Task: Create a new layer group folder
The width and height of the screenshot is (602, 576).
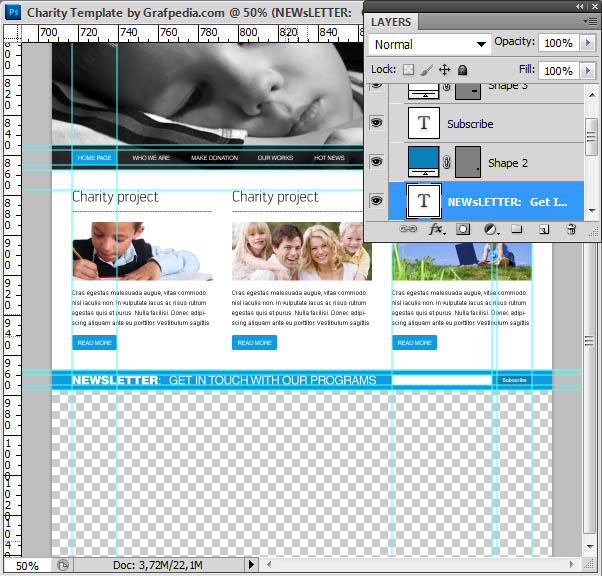Action: click(x=517, y=229)
